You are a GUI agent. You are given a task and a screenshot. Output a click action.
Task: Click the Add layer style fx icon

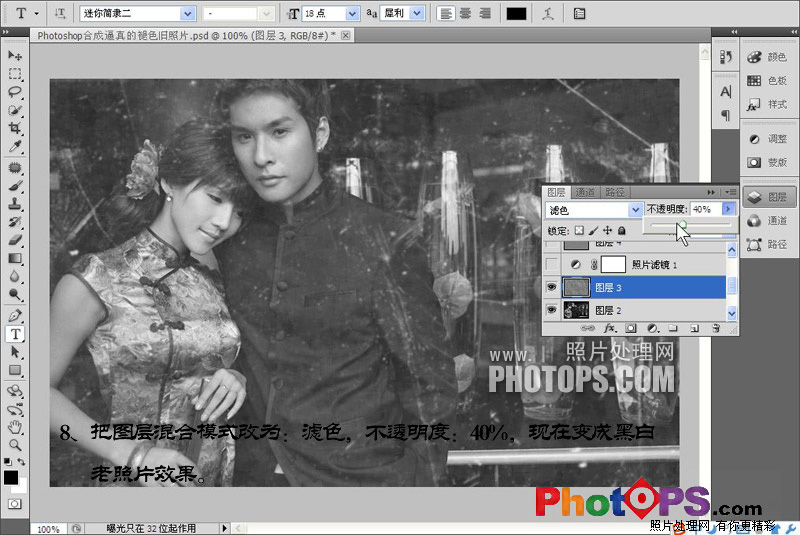(609, 328)
